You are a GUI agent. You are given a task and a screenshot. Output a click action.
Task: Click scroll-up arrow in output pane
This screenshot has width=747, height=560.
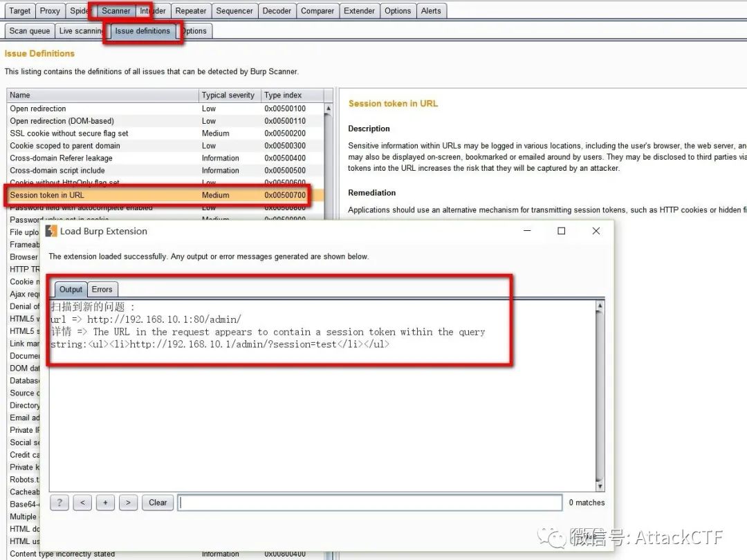click(600, 306)
